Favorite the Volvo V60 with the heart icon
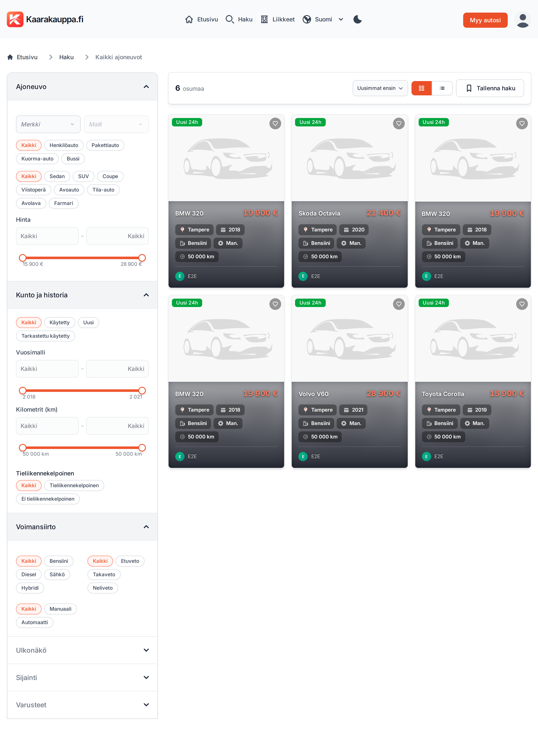The image size is (538, 756). (x=398, y=304)
